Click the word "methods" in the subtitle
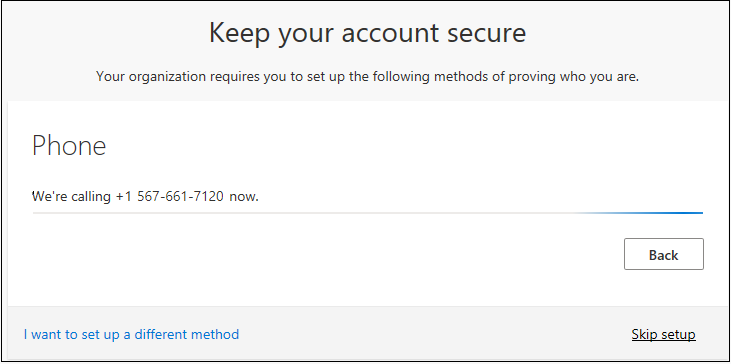The height and width of the screenshot is (364, 731). tap(462, 76)
